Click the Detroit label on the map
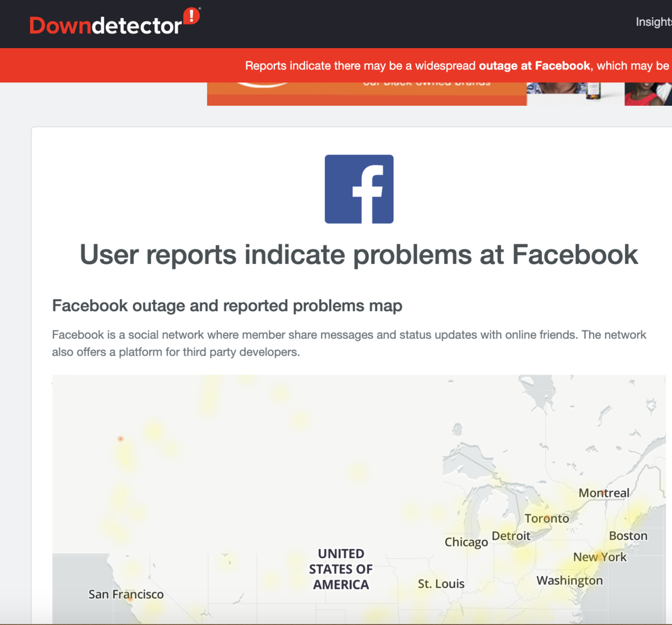 511,536
